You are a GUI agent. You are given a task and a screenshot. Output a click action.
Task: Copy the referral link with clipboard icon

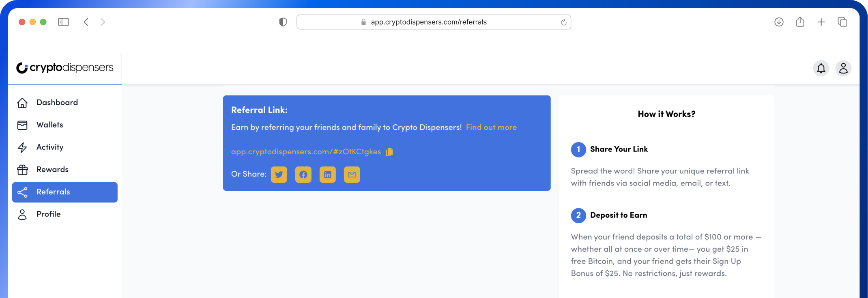389,152
